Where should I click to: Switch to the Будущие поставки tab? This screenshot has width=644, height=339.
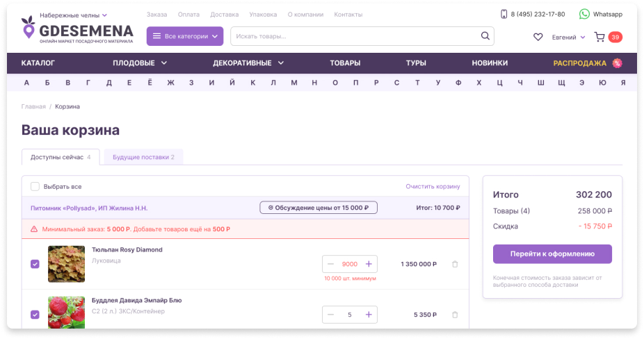(143, 157)
